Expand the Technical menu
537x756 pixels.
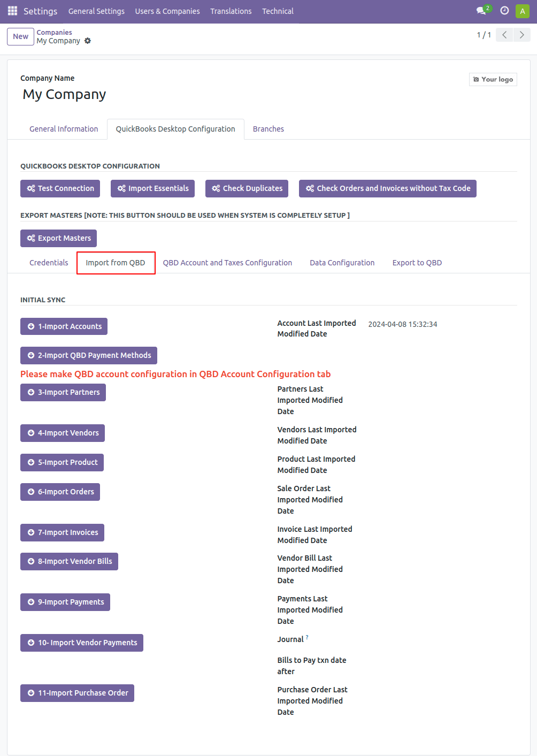coord(278,11)
